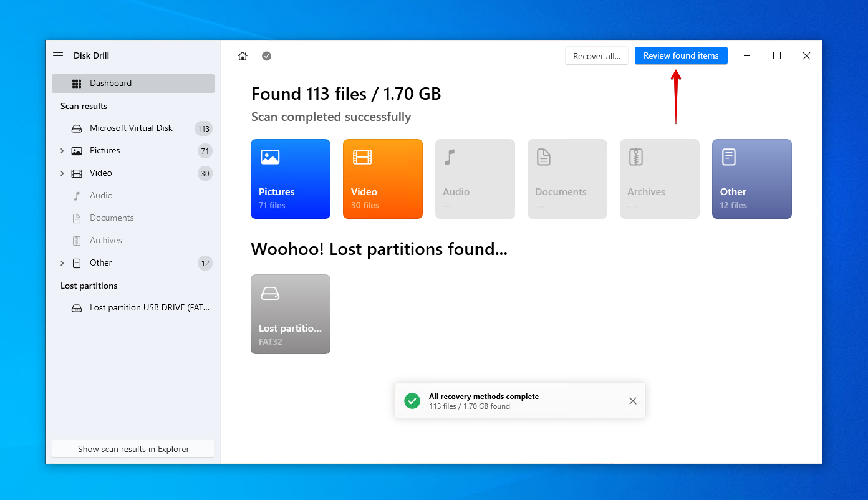868x500 pixels.
Task: Click the Lost partitions section label in sidebar
Action: 89,286
